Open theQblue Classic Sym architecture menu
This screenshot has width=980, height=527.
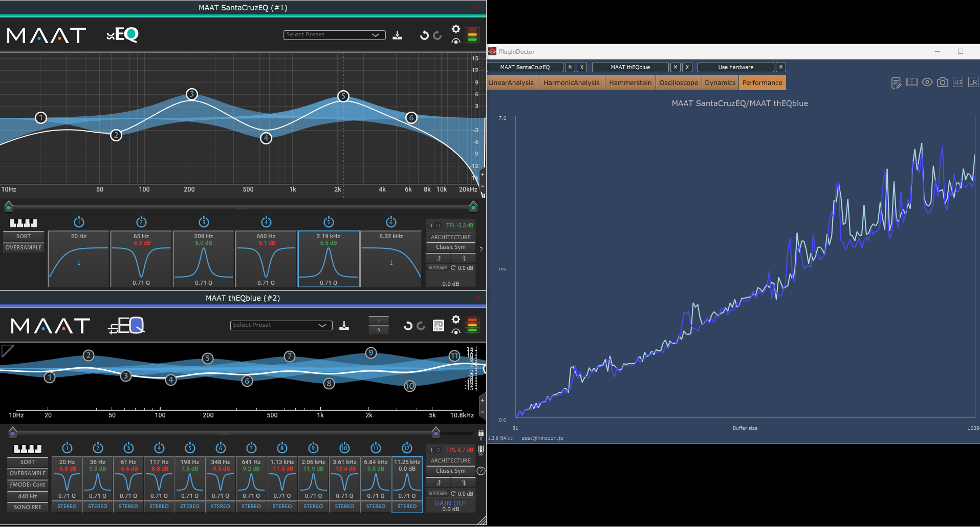(451, 471)
